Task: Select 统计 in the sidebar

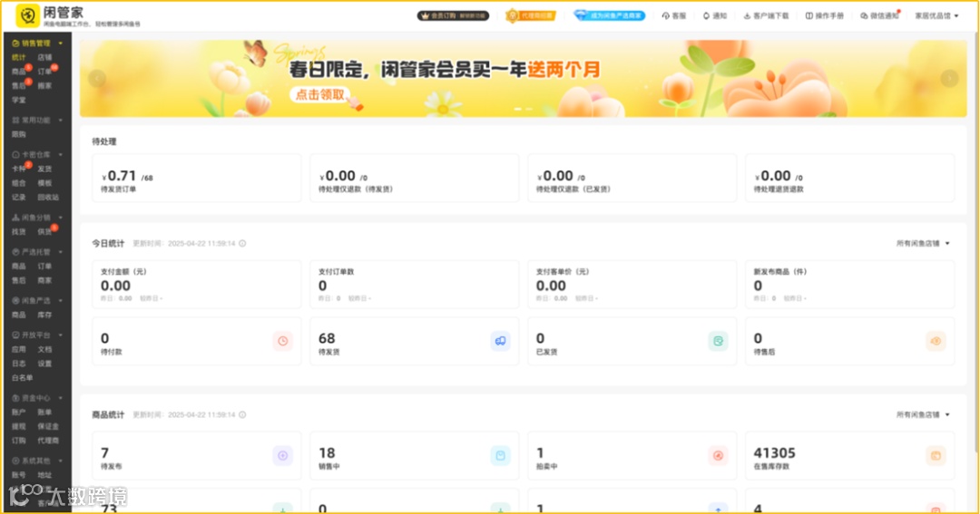Action: (19, 57)
